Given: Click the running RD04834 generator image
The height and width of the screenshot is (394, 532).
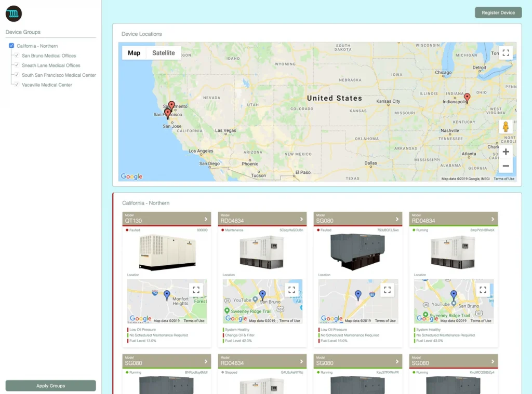Looking at the screenshot, I should click(453, 252).
